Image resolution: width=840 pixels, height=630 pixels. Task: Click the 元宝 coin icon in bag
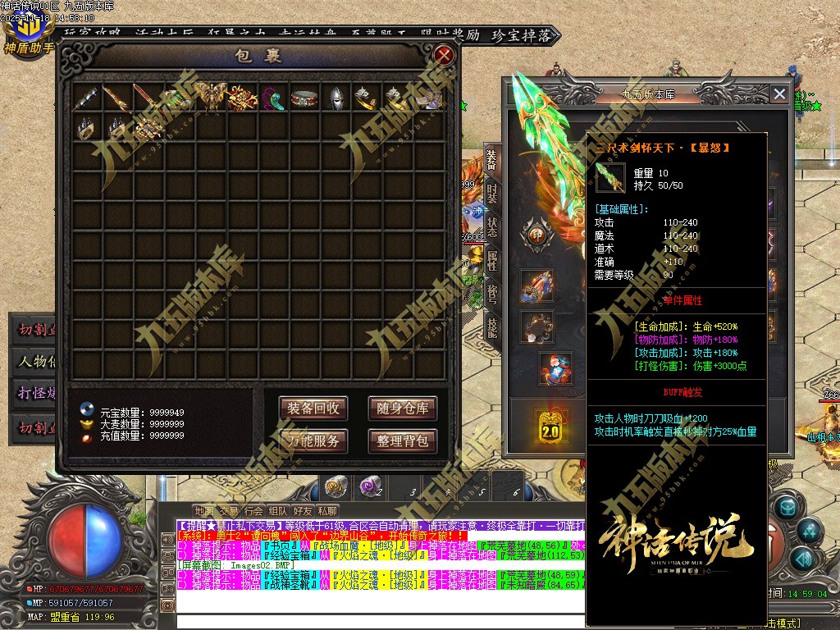pos(87,409)
